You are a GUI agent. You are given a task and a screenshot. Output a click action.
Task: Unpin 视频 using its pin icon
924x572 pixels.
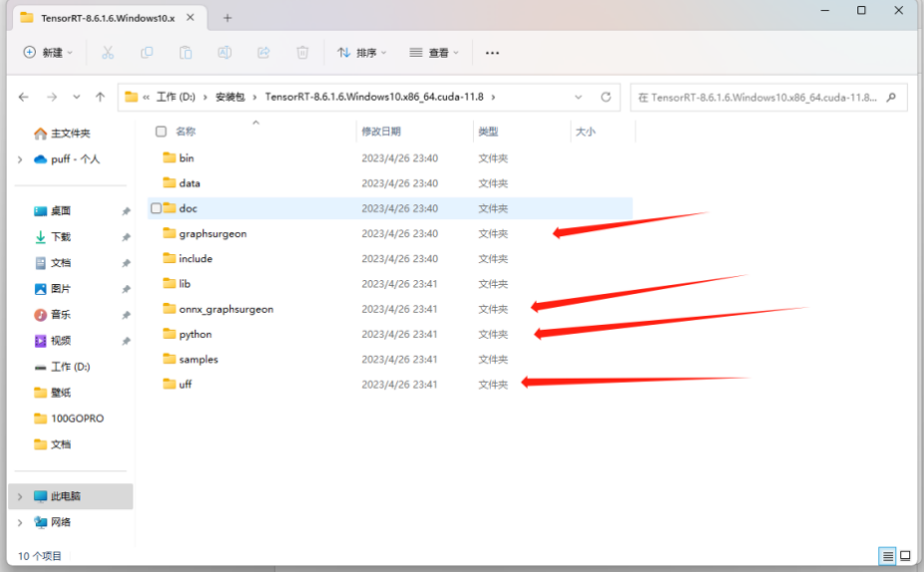coord(125,341)
